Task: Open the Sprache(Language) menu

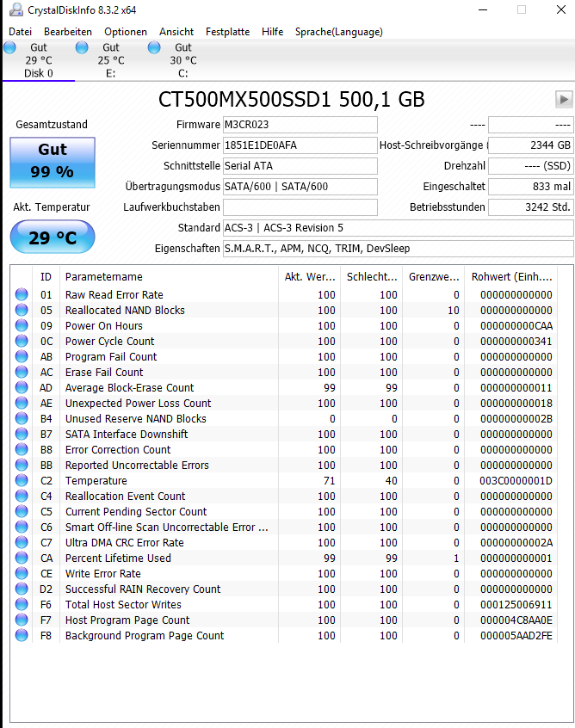Action: point(338,32)
